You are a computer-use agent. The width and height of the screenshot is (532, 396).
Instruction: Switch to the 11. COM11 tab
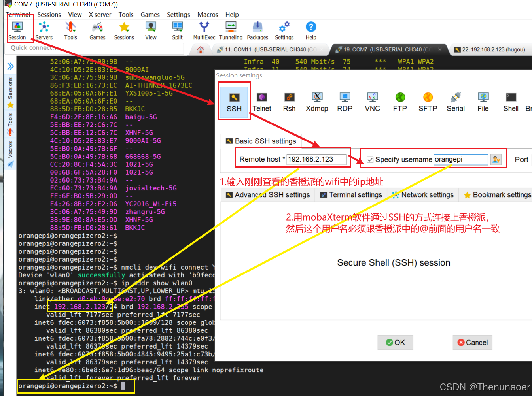pyautogui.click(x=271, y=50)
